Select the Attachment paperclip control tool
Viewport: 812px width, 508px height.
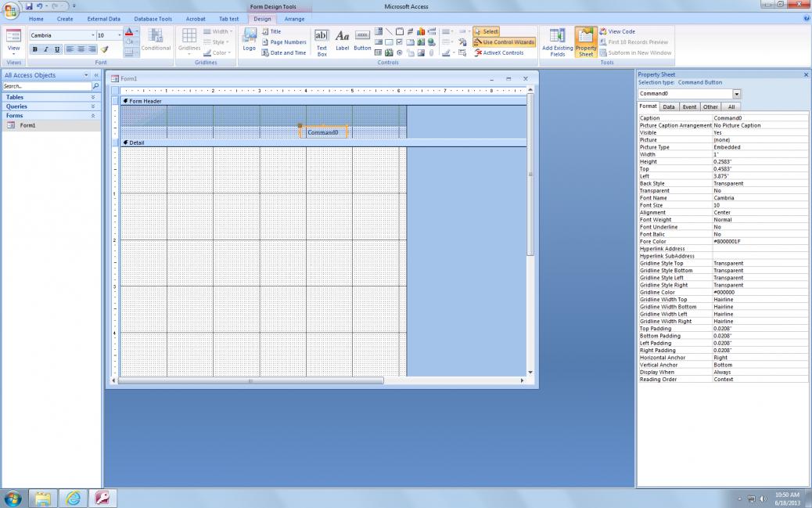(x=431, y=52)
